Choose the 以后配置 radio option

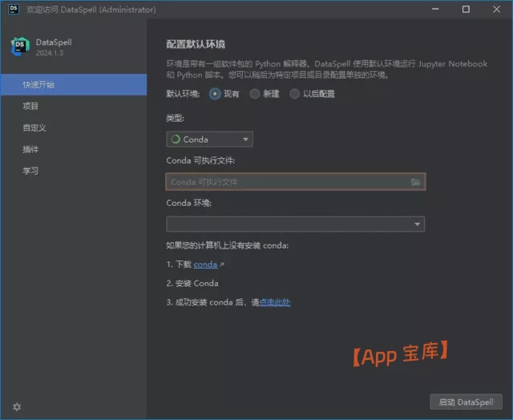pyautogui.click(x=295, y=94)
